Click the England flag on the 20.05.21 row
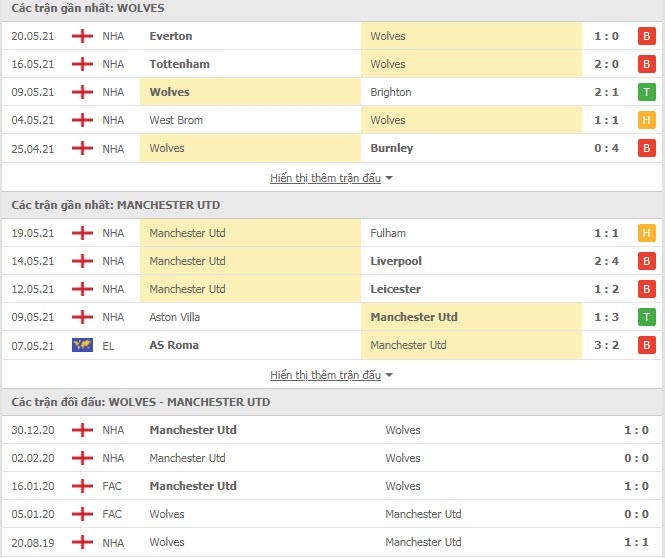 tap(82, 36)
